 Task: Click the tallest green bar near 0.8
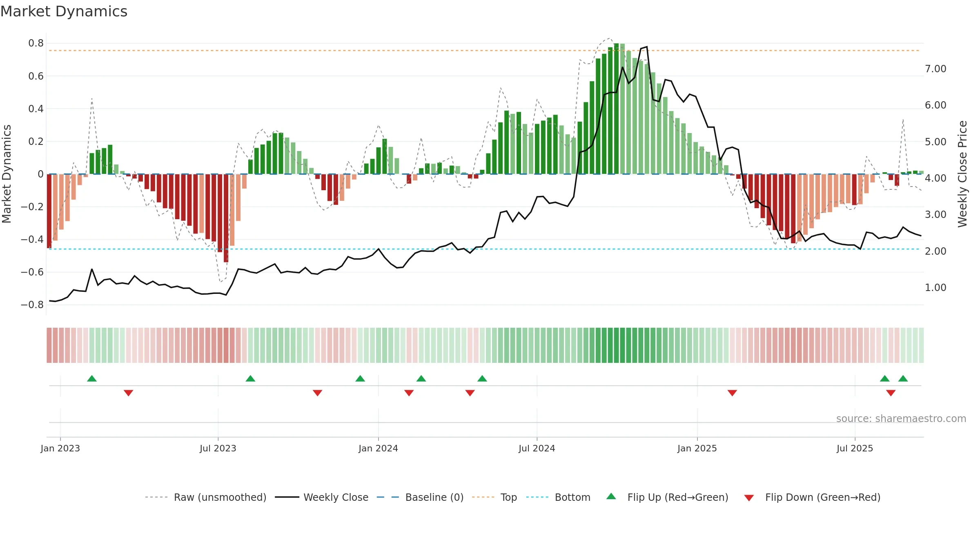tap(617, 109)
